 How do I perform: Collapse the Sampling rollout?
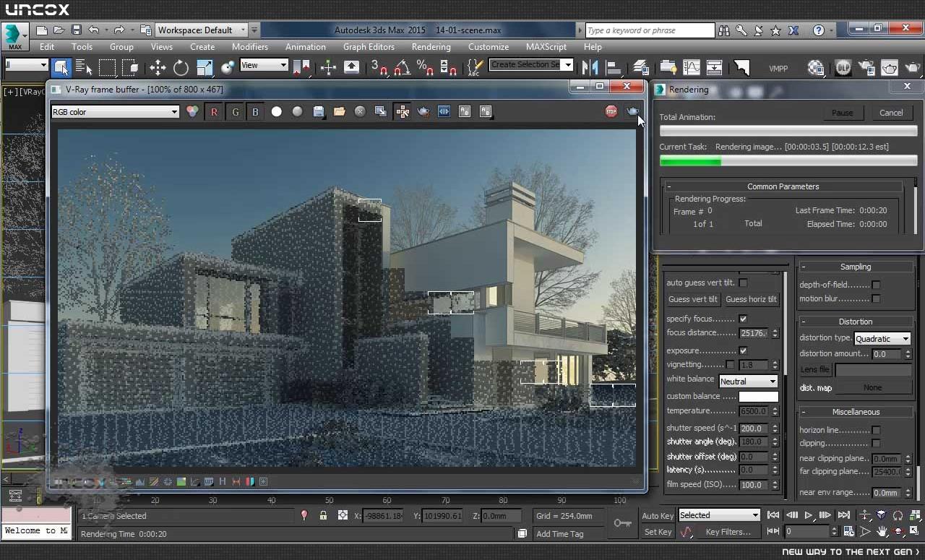[855, 267]
